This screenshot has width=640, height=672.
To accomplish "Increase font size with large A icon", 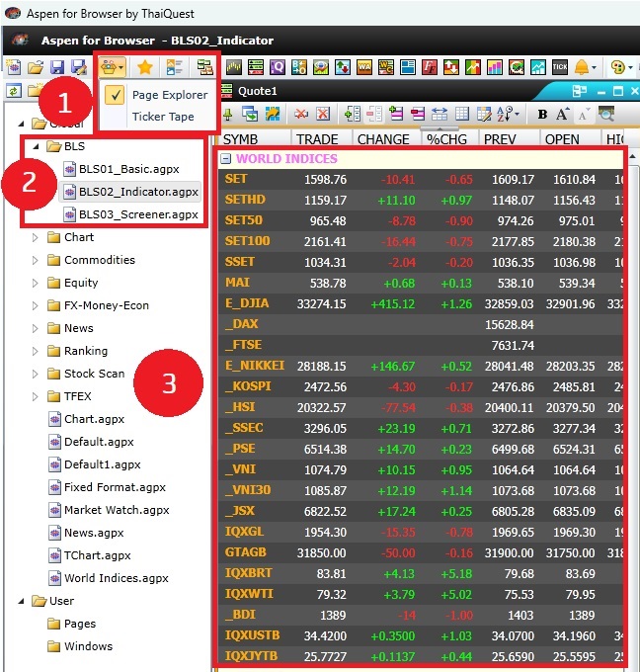I will 562,114.
